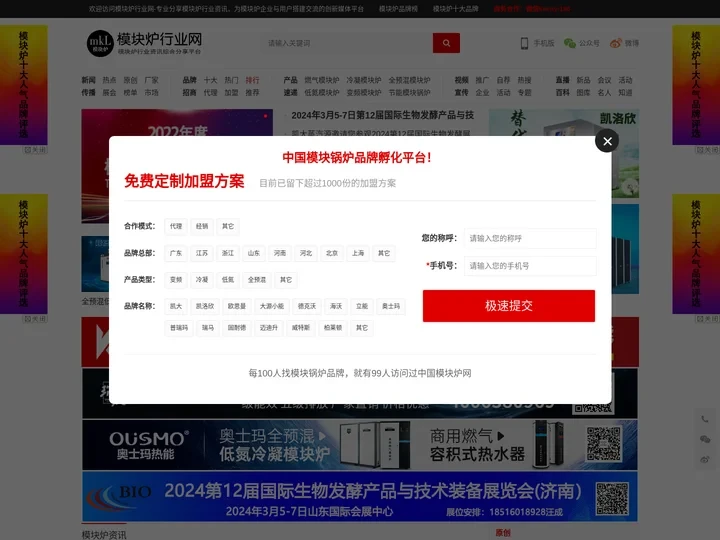Viewport: 720px width, 540px height.
Task: Select cooperation mode 经销
Action: 202,226
